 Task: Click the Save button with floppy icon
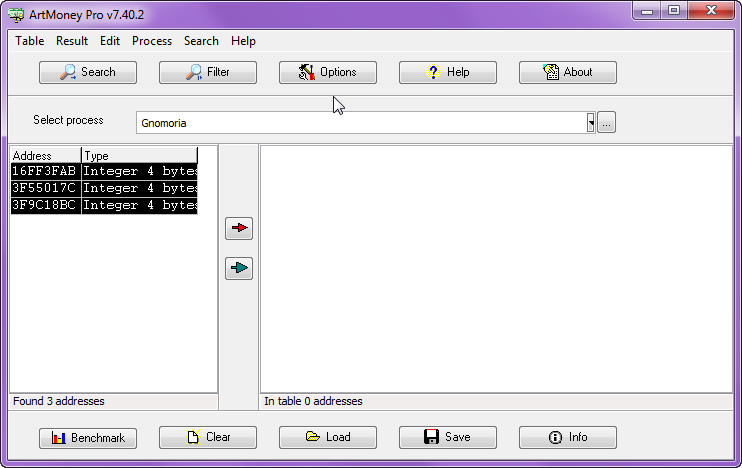point(448,437)
